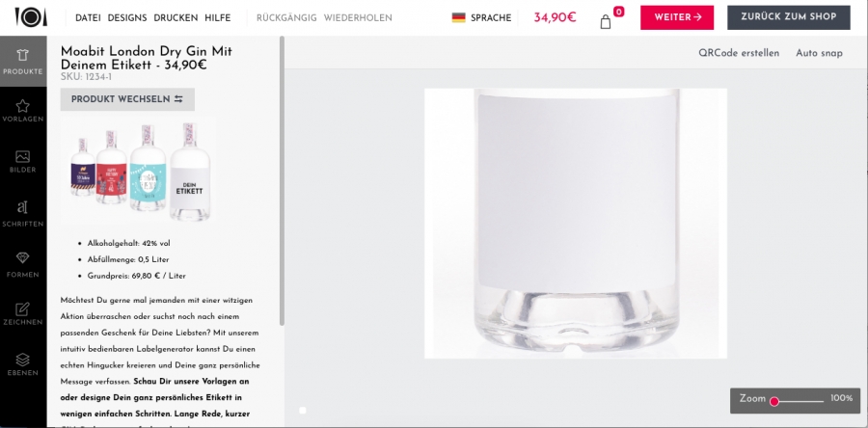Open the Drucken menu

click(176, 17)
